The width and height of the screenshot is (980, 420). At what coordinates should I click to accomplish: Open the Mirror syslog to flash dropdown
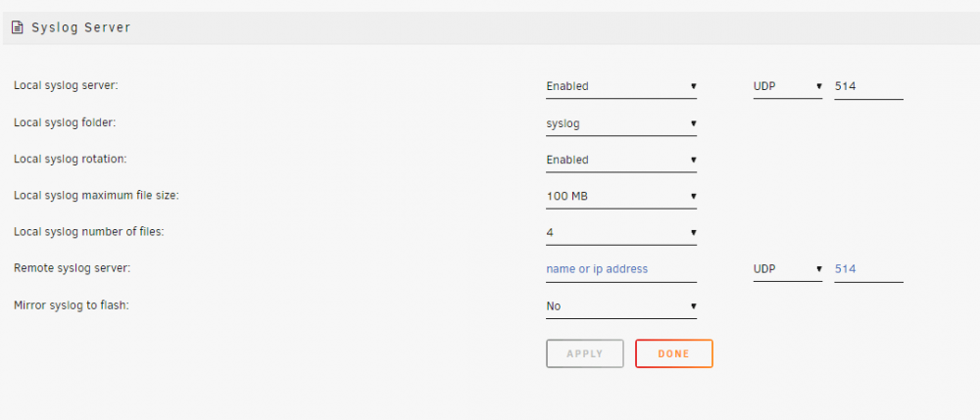click(x=621, y=306)
